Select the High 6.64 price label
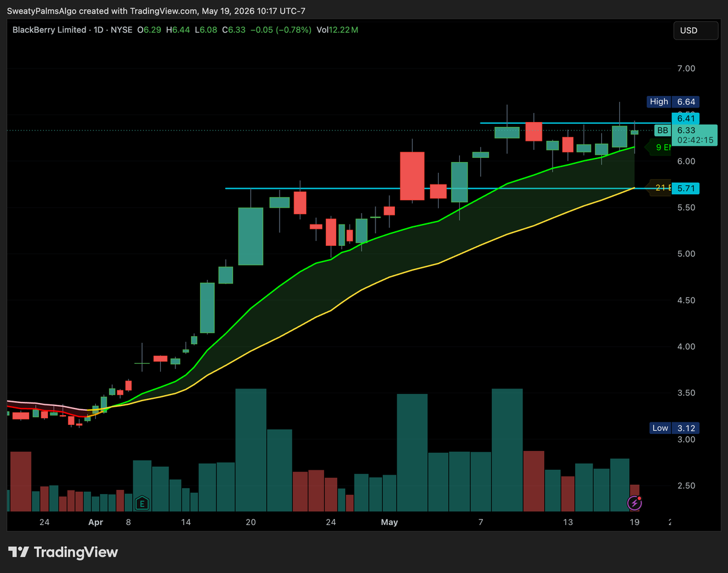Image resolution: width=728 pixels, height=573 pixels. (x=673, y=101)
